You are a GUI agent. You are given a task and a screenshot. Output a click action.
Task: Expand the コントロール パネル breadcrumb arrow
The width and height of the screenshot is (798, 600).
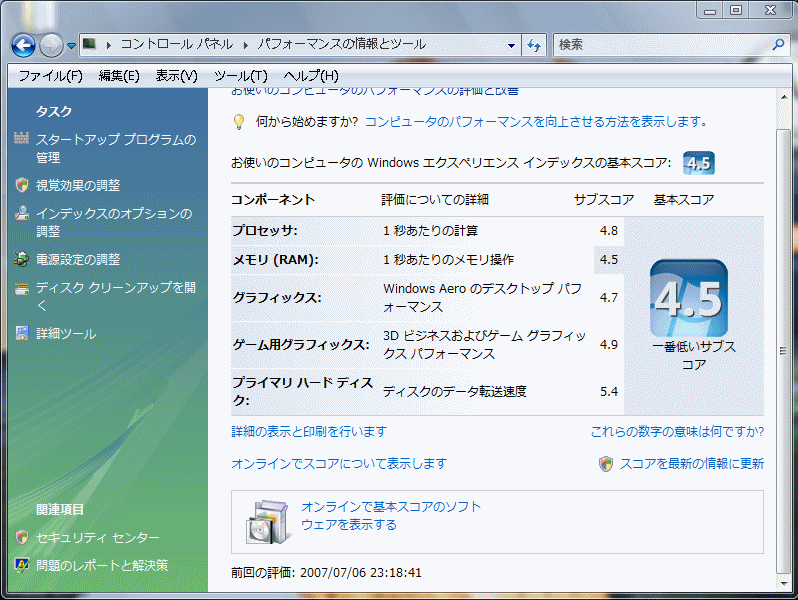pyautogui.click(x=244, y=45)
